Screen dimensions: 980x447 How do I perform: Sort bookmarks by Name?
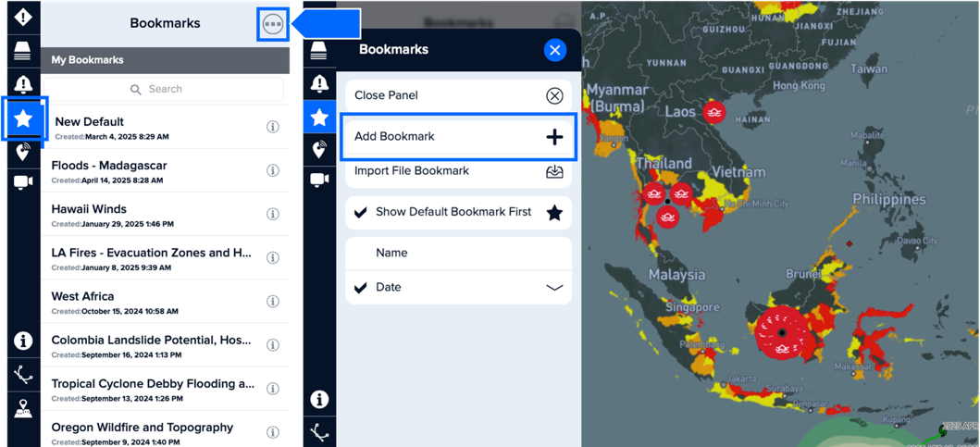(x=458, y=254)
